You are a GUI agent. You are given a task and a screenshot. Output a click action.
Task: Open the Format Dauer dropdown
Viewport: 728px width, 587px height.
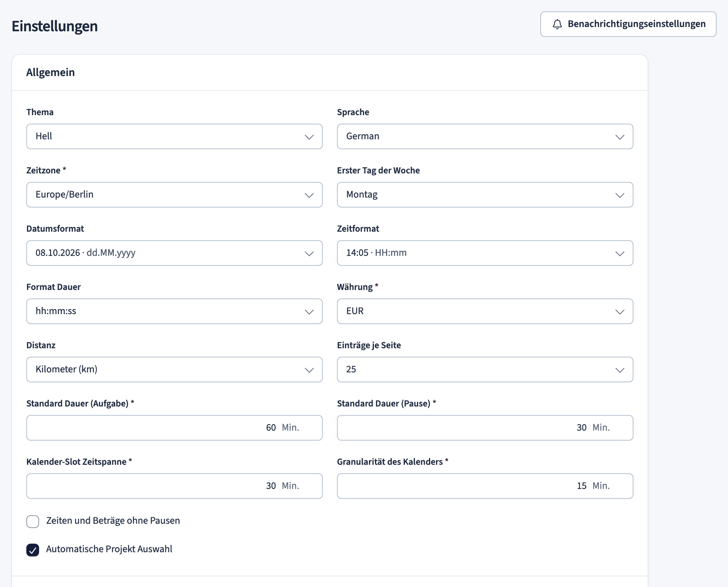pos(174,311)
